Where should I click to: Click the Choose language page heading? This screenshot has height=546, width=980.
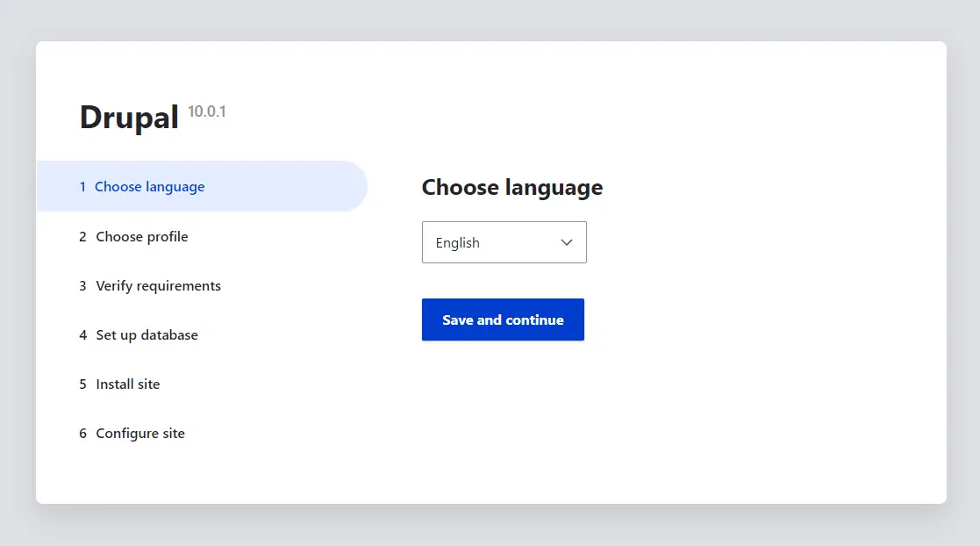pos(511,188)
